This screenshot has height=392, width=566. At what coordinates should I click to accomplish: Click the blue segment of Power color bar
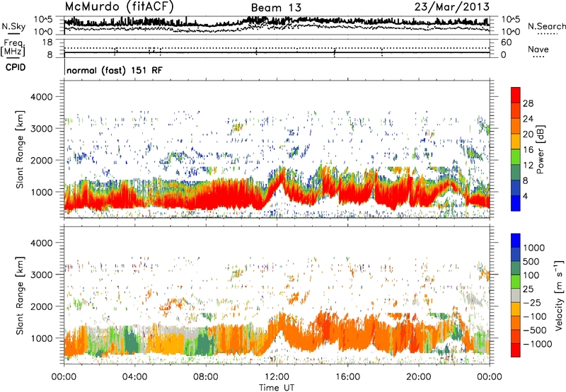pyautogui.click(x=516, y=203)
